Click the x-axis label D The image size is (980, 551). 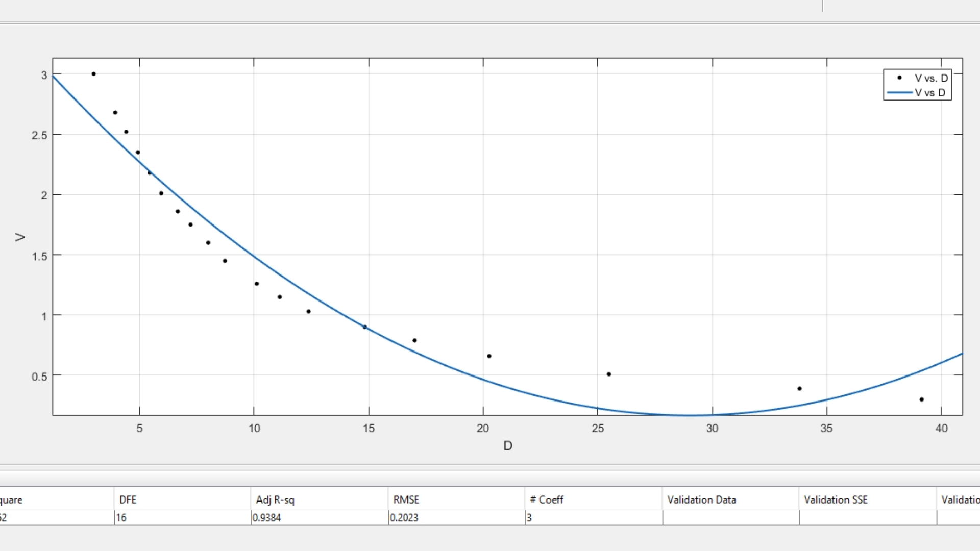coord(507,446)
